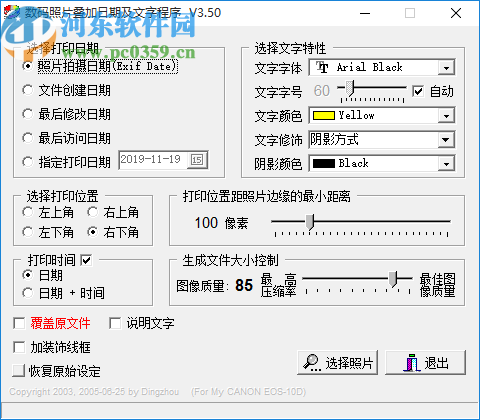The width and height of the screenshot is (480, 420).
Task: Enable 加装饰线框 checkbox
Action: 19,347
